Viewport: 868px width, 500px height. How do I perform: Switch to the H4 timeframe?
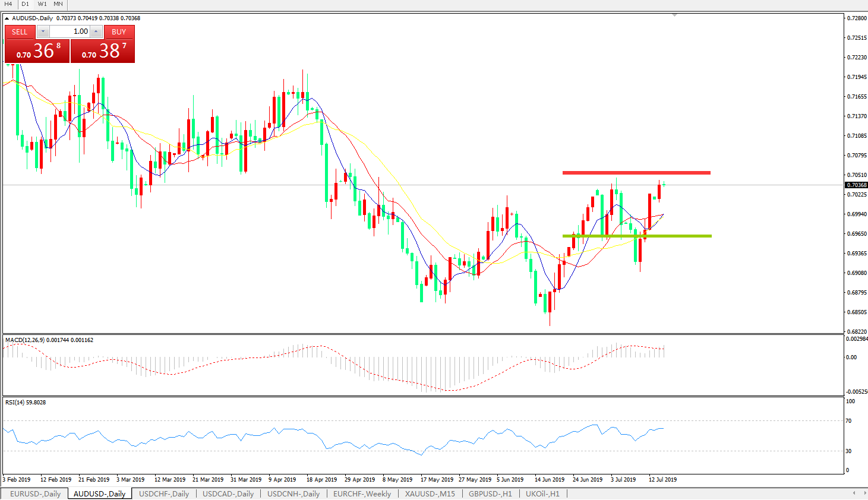tap(8, 4)
